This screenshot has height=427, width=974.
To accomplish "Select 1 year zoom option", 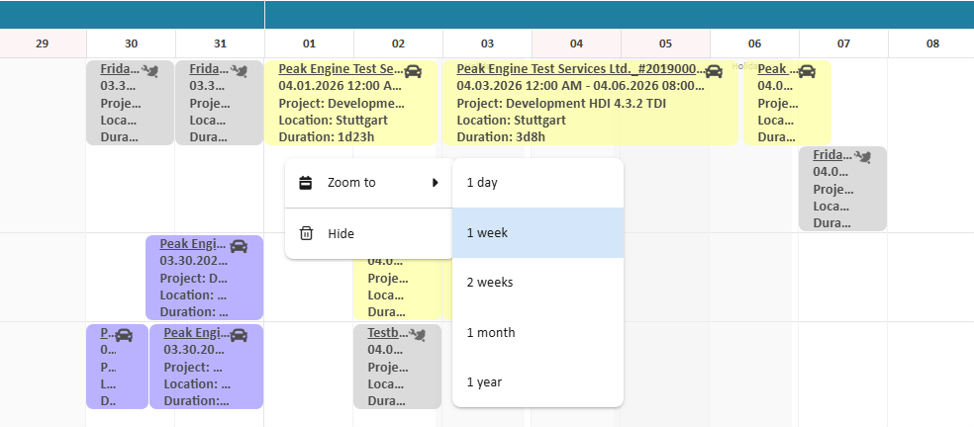I will click(538, 382).
